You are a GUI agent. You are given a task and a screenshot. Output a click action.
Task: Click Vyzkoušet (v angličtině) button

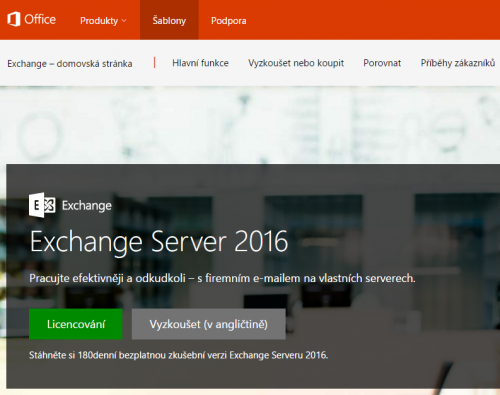(x=209, y=324)
